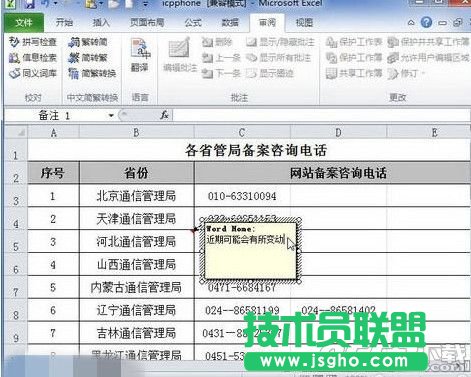
Task: Select all cells via corner button
Action: click(x=16, y=133)
